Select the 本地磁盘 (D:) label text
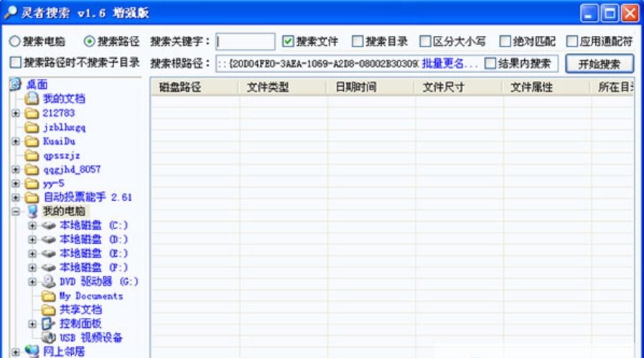The image size is (644, 358). point(93,240)
